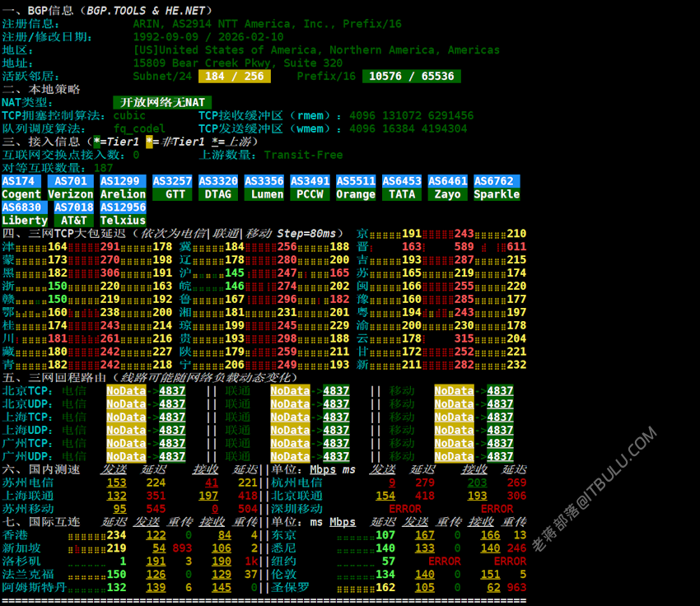Click the rmem value 4096 131072 6291456
700x606 pixels.
point(412,115)
